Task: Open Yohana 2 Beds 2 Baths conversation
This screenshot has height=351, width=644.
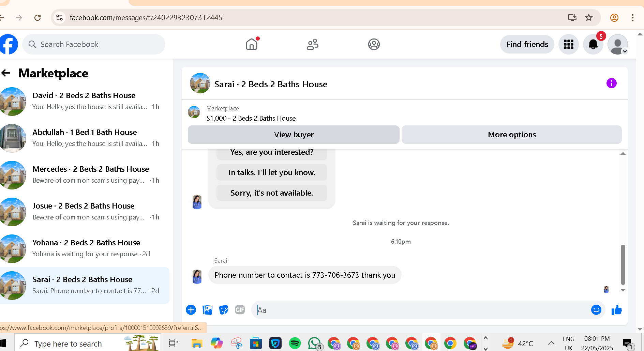Action: click(x=85, y=248)
